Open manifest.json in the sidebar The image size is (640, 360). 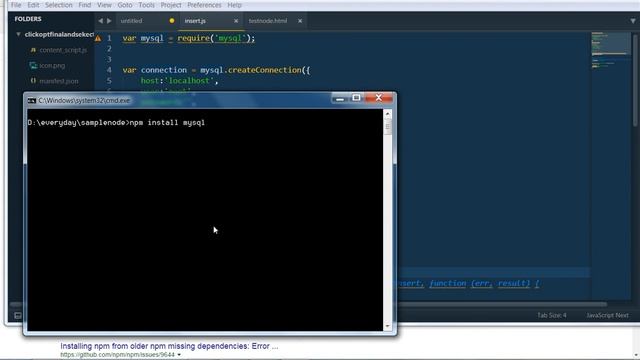click(x=59, y=81)
